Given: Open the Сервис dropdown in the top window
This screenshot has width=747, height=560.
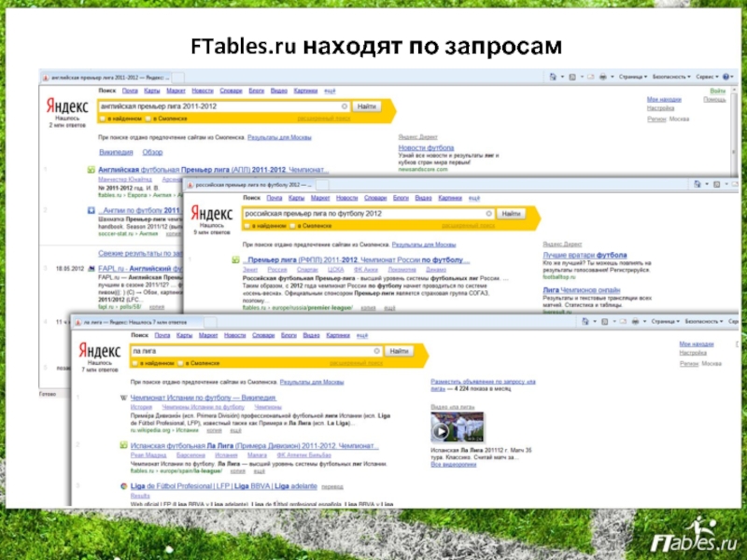Looking at the screenshot, I should tap(707, 77).
